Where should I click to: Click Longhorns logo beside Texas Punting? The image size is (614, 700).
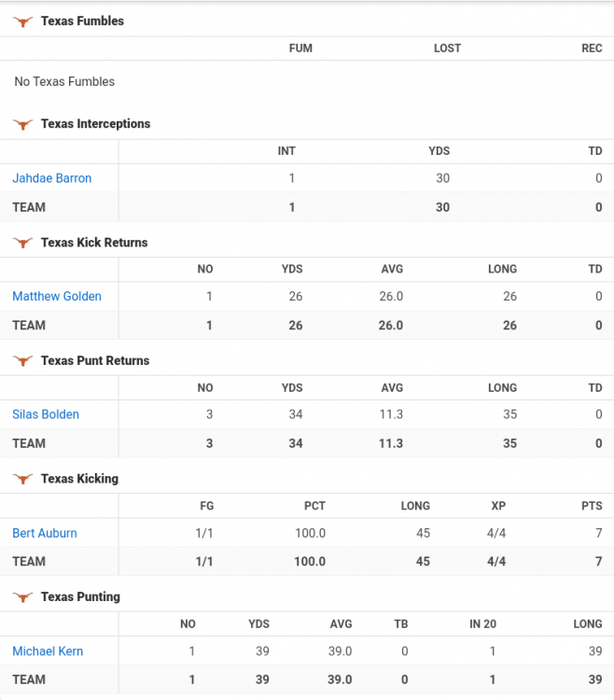click(x=23, y=597)
